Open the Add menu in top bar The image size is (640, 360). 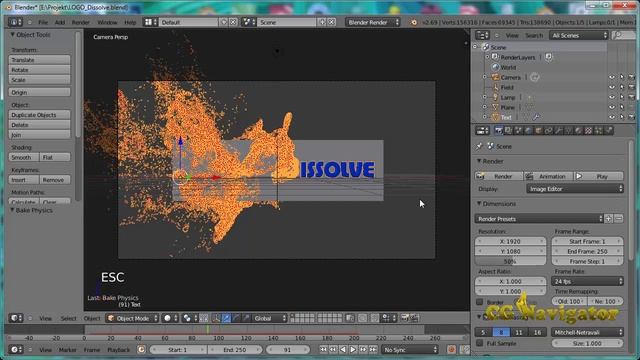pos(60,22)
